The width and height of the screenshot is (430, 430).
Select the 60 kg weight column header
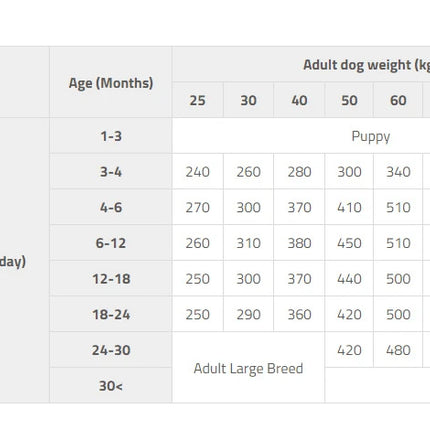(398, 100)
